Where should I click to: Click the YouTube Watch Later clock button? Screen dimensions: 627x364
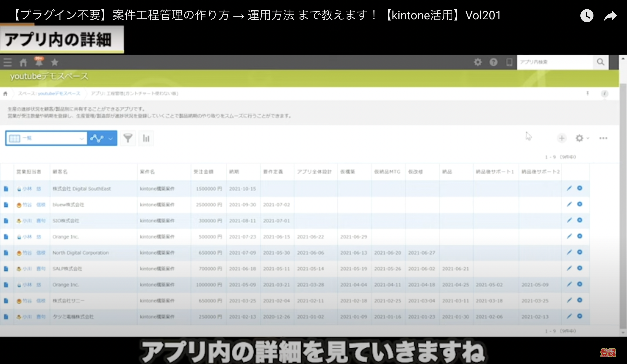pos(587,16)
